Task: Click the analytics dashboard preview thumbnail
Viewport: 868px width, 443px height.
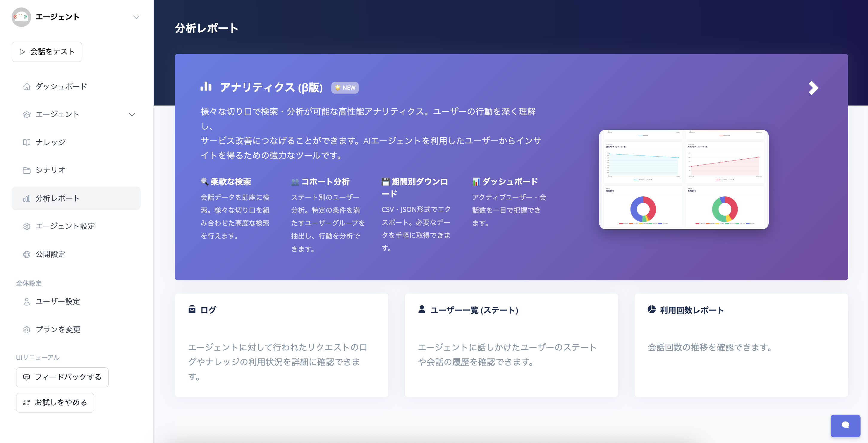Action: (x=683, y=179)
